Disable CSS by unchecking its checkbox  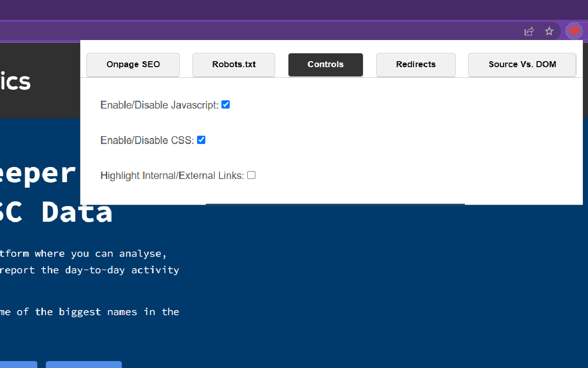click(x=201, y=140)
